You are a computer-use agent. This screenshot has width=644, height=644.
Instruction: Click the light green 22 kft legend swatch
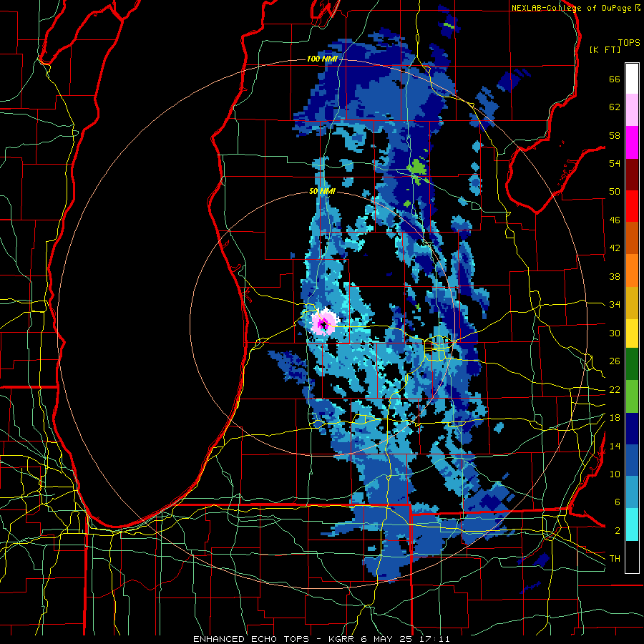click(632, 396)
